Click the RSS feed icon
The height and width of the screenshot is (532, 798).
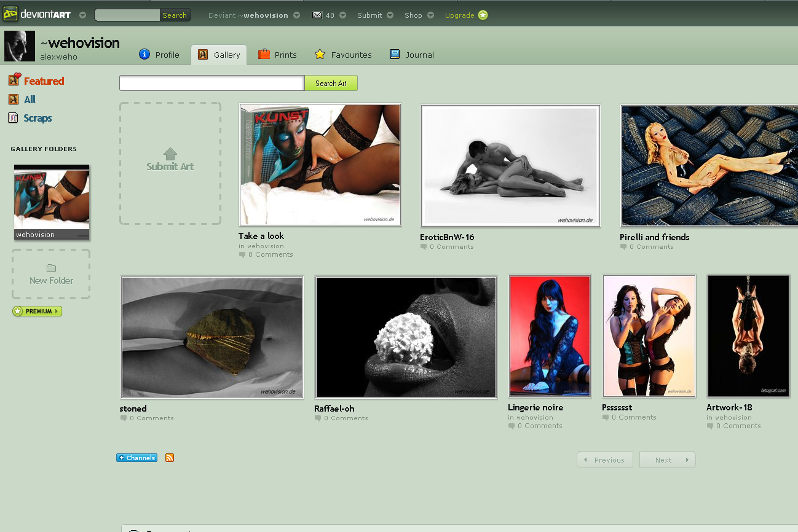point(170,458)
